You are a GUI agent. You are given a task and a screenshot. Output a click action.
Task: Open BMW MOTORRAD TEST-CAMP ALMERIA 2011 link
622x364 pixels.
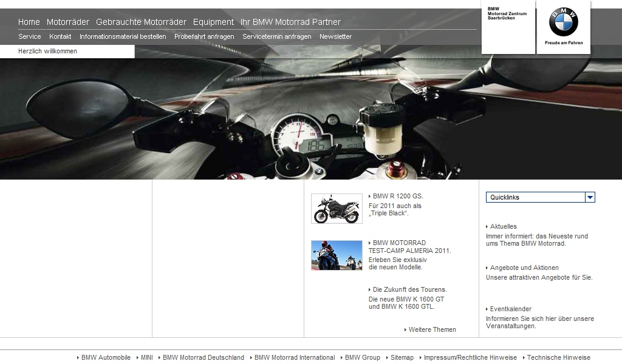410,247
